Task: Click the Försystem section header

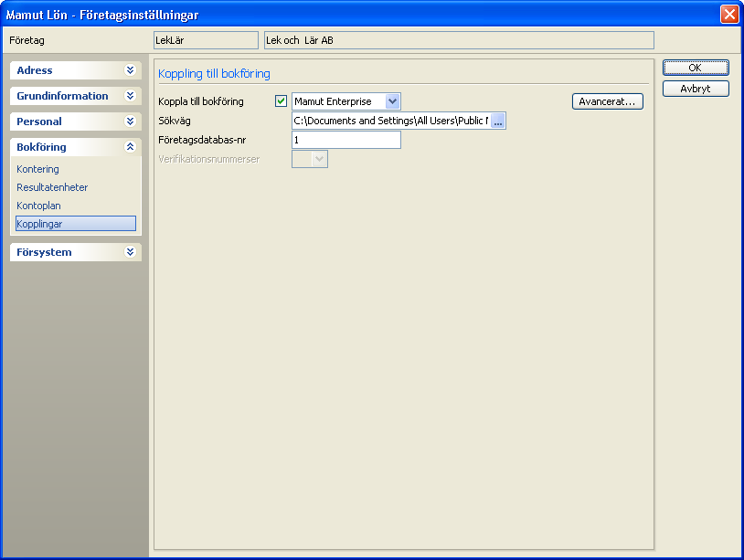Action: click(76, 252)
